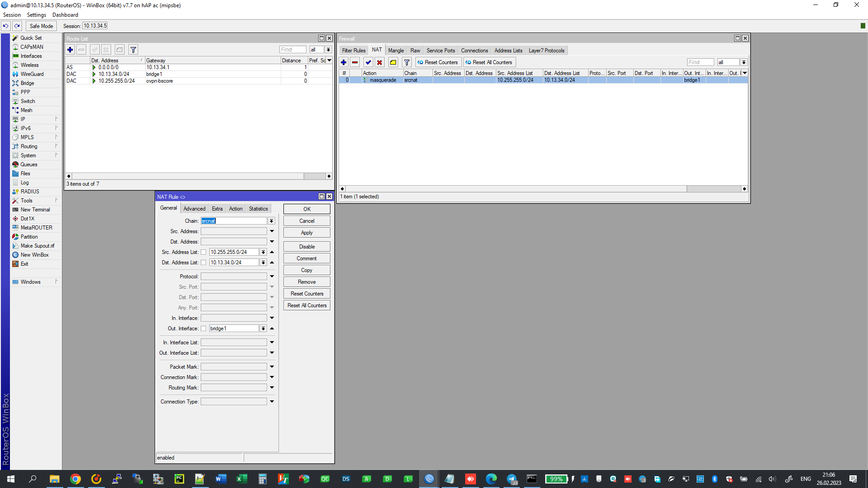Open Quick Set from the sidebar

pos(31,38)
